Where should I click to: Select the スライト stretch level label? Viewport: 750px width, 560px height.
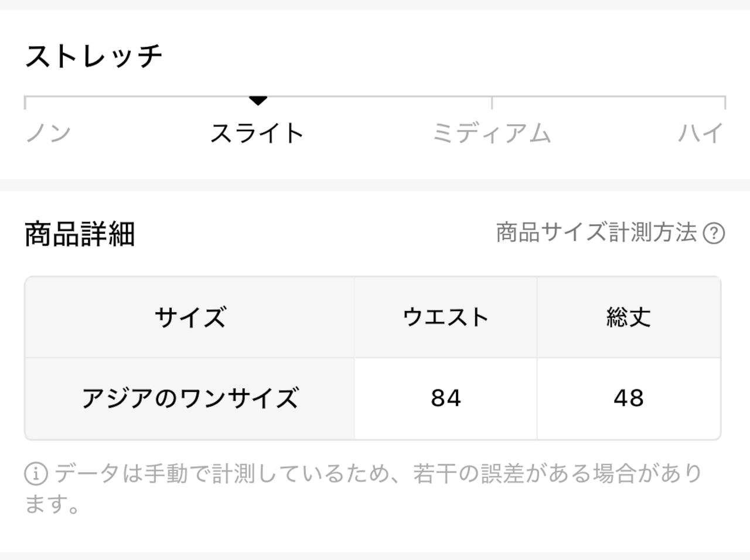[257, 134]
